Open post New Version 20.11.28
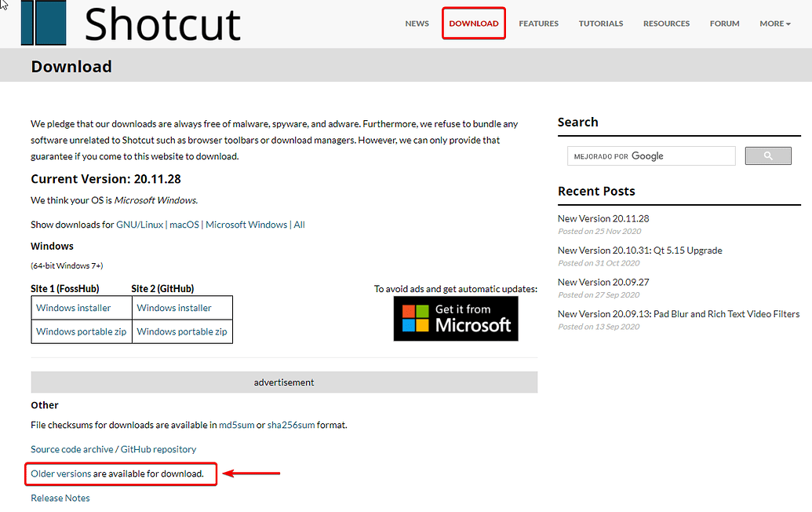The image size is (812, 512). coord(603,218)
